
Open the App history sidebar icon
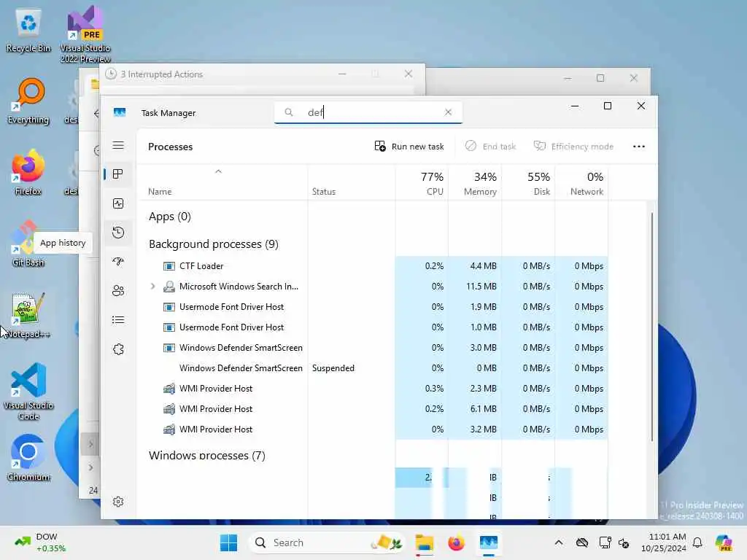[x=118, y=233]
